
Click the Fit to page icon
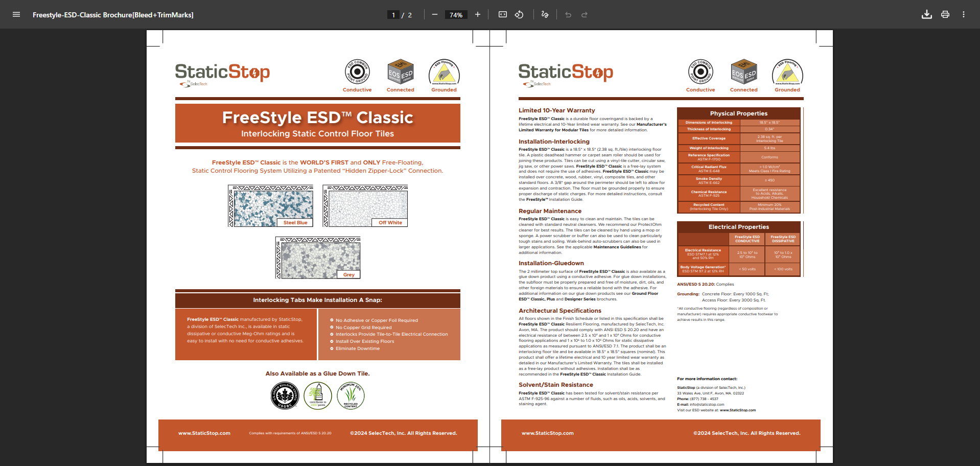click(x=503, y=14)
